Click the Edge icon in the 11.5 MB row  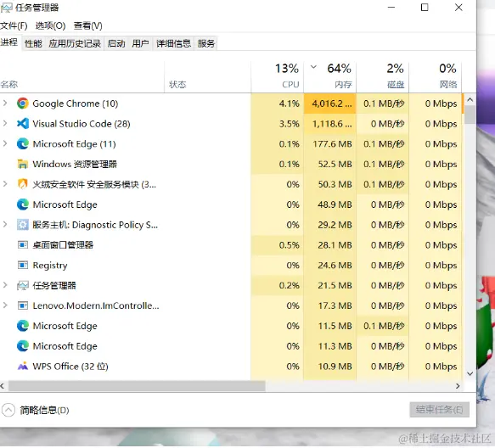click(22, 326)
